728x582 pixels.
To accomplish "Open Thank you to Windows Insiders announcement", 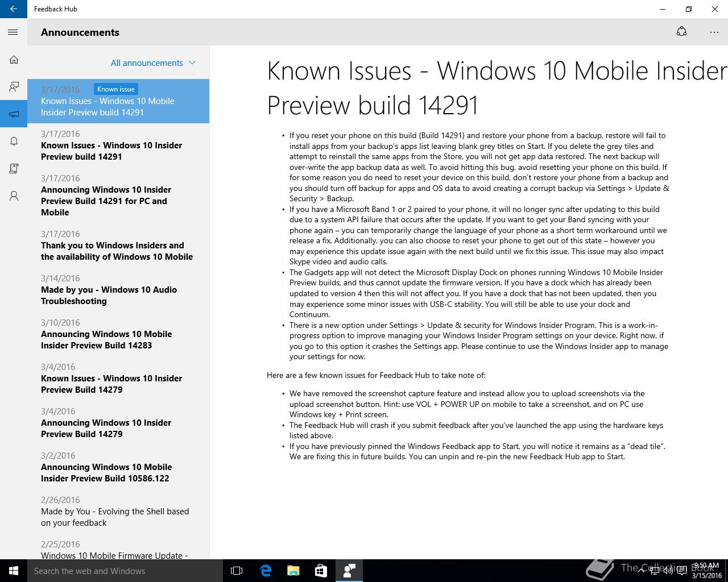I will click(118, 246).
